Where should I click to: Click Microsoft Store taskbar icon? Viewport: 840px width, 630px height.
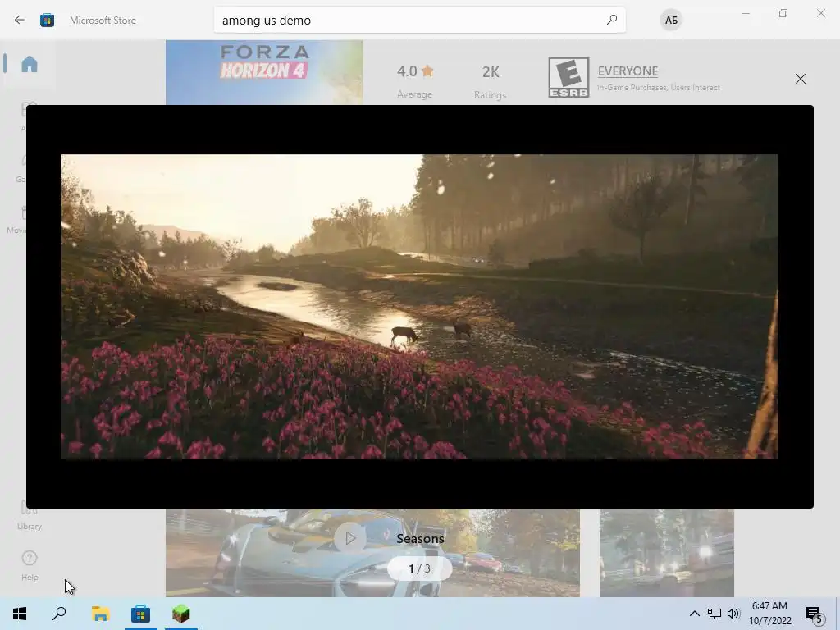[x=140, y=614]
